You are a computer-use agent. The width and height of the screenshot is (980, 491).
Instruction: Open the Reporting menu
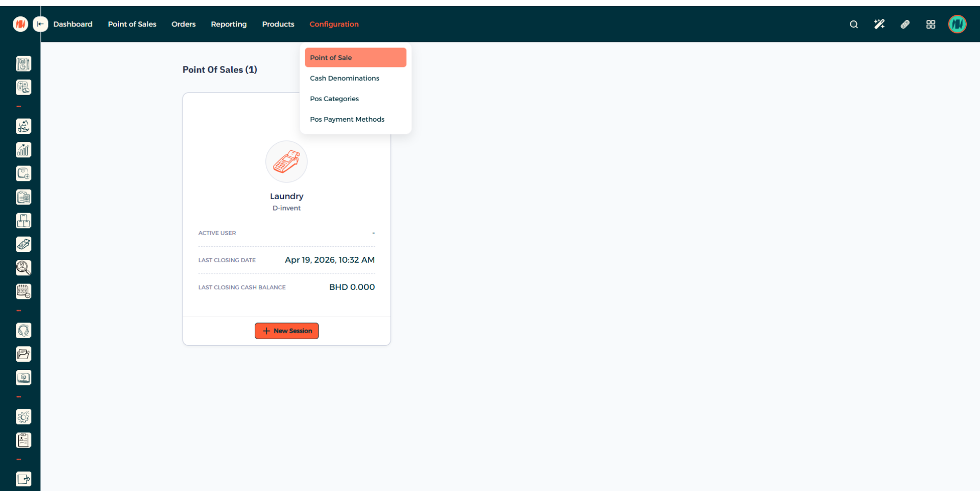229,24
